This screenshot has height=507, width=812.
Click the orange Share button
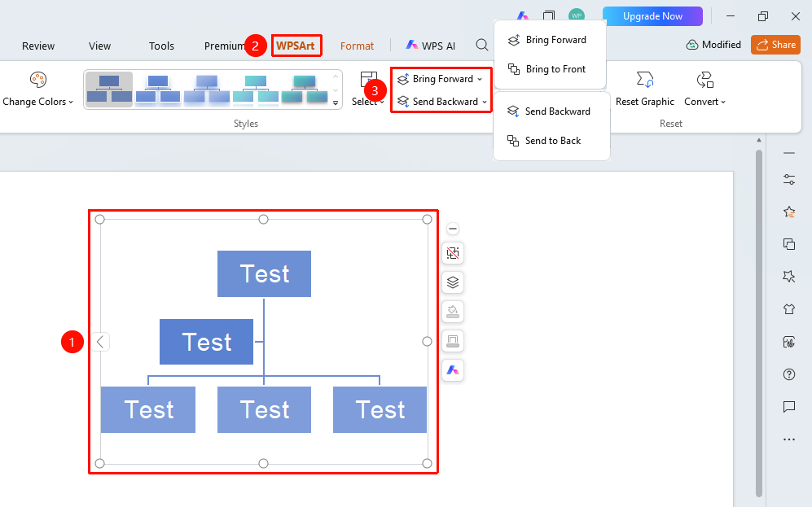(775, 45)
